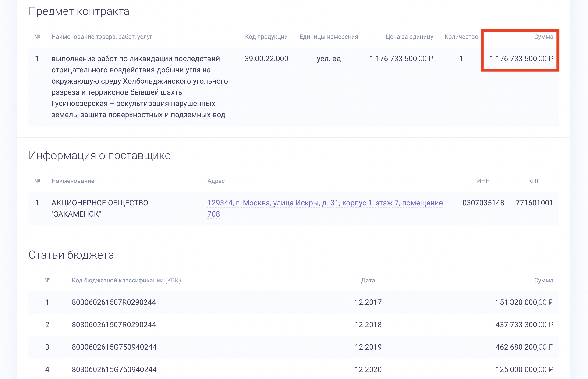588x379 pixels.
Task: Click the 'КПП' column header
Action: (x=534, y=181)
